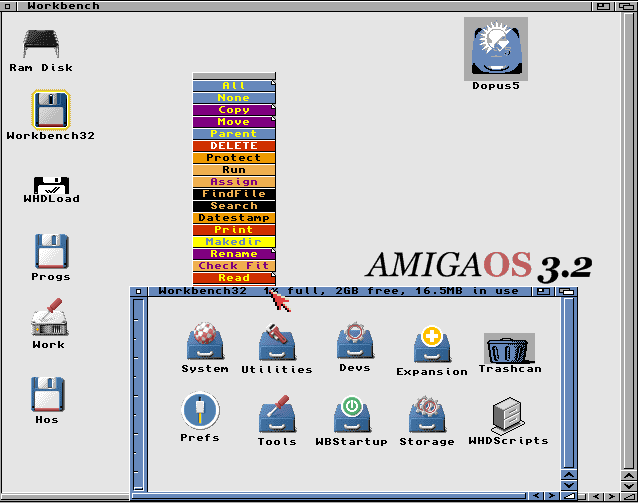Click the main Workbench window vertical scrollbar

coord(629,241)
